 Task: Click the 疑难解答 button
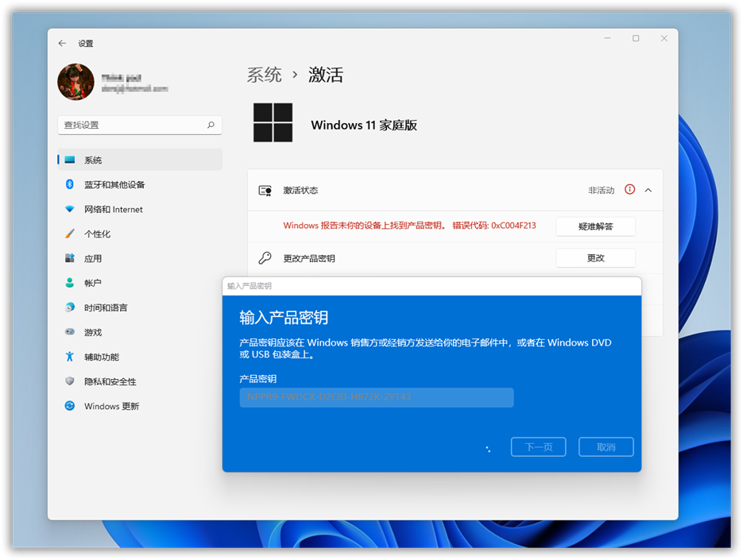pyautogui.click(x=596, y=226)
